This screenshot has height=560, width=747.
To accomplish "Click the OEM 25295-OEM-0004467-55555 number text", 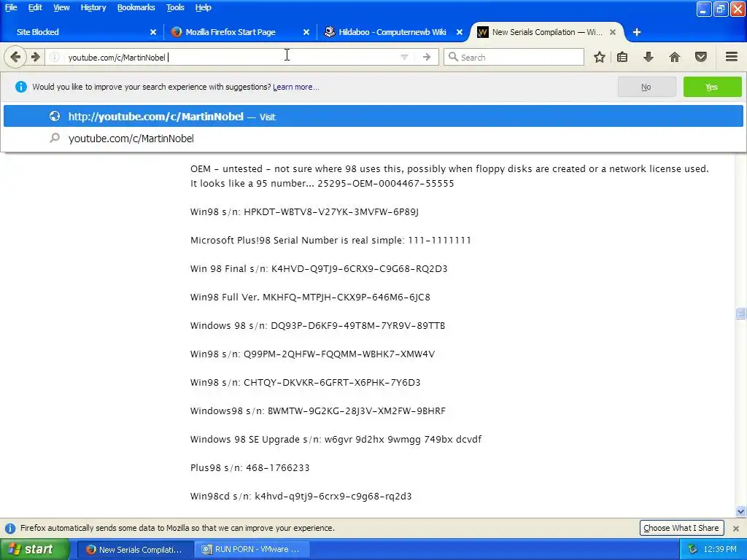I will click(386, 184).
